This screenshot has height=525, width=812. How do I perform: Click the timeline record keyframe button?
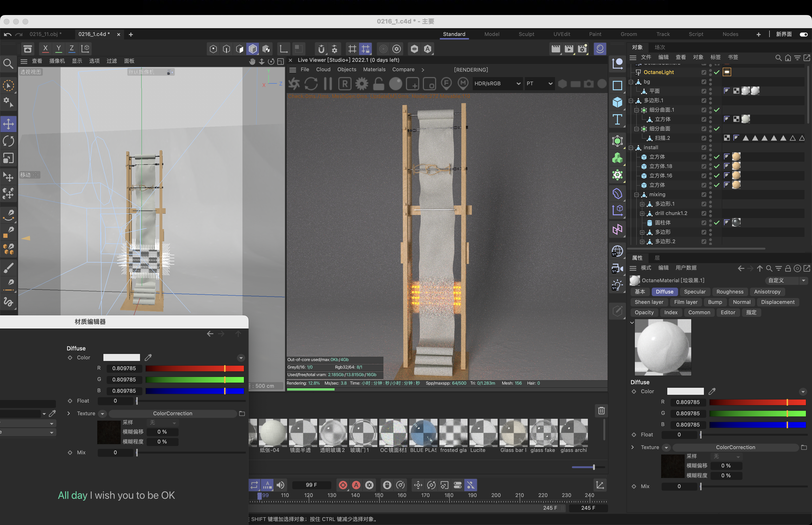point(343,485)
